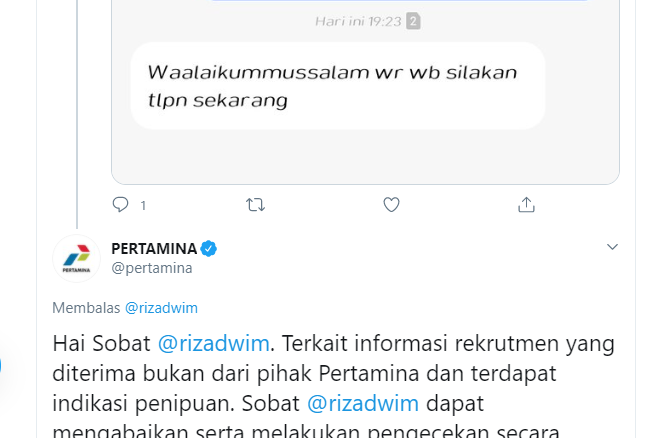Click the SIM 2 badge next to timestamp
The image size is (664, 438).
[413, 21]
